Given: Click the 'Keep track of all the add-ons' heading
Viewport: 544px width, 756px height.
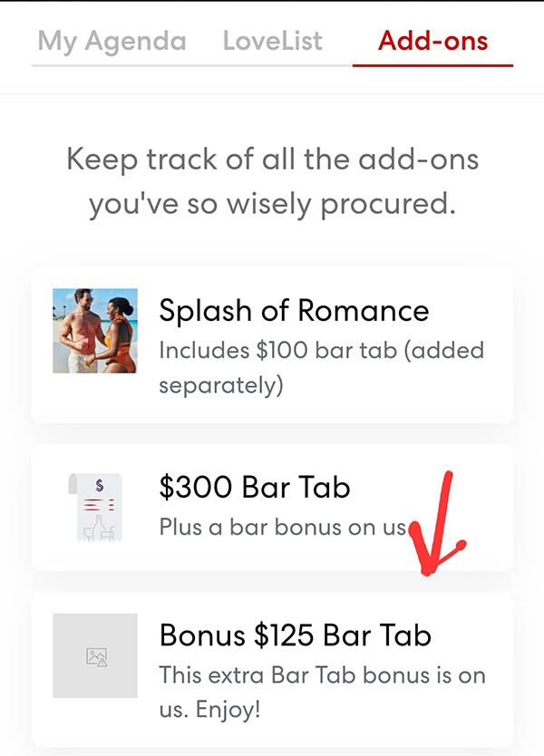Looking at the screenshot, I should [x=273, y=160].
